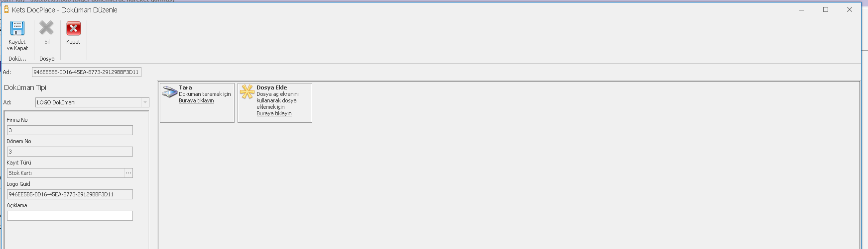The width and height of the screenshot is (868, 249).
Task: Open the Doküman Tipi Ad dropdown
Action: (145, 102)
